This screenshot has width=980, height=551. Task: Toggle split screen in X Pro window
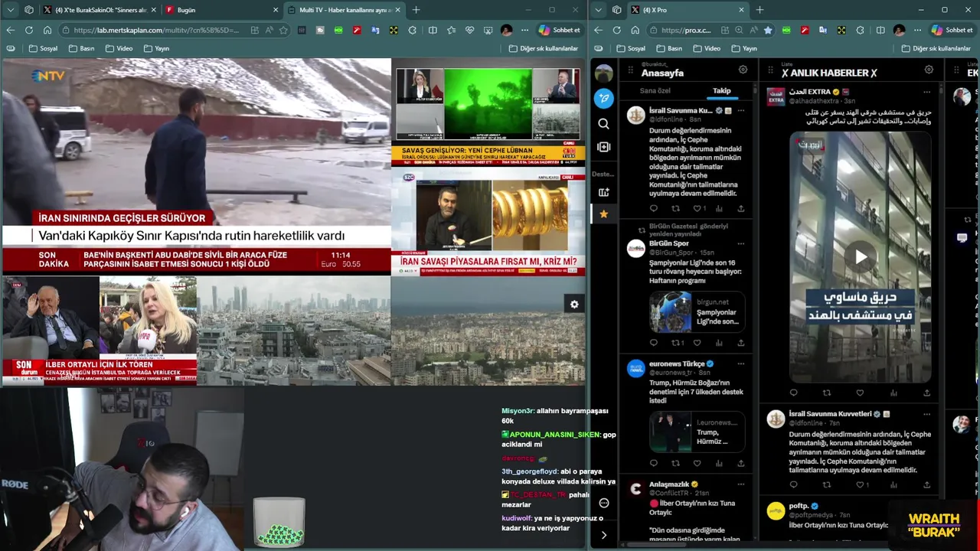click(x=880, y=30)
